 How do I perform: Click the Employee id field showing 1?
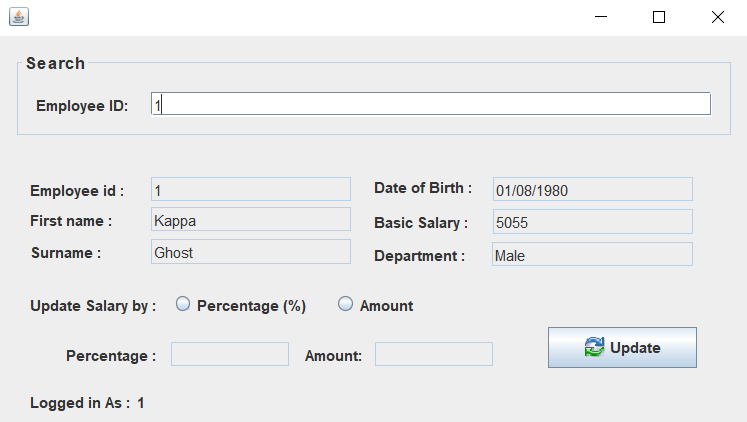pos(250,190)
